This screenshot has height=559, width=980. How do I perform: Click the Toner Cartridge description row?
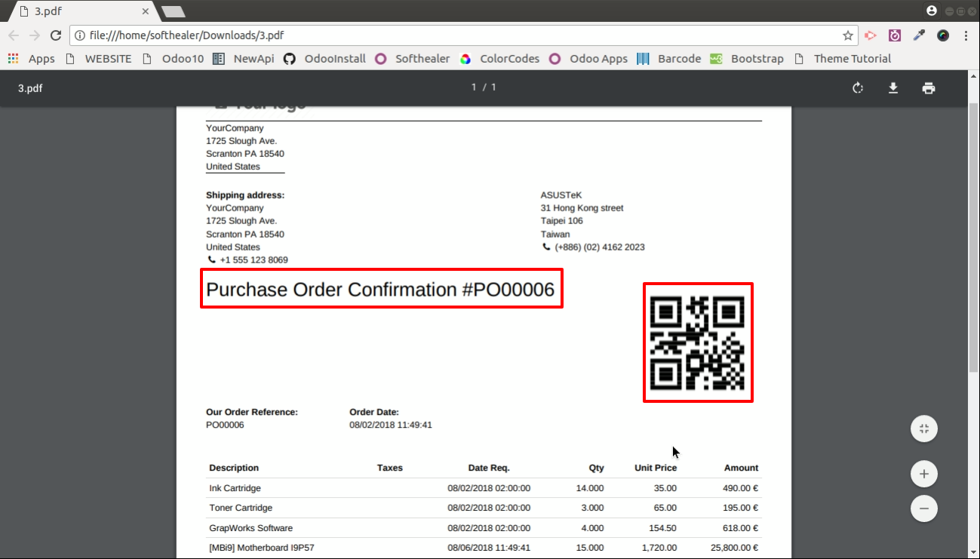click(484, 508)
